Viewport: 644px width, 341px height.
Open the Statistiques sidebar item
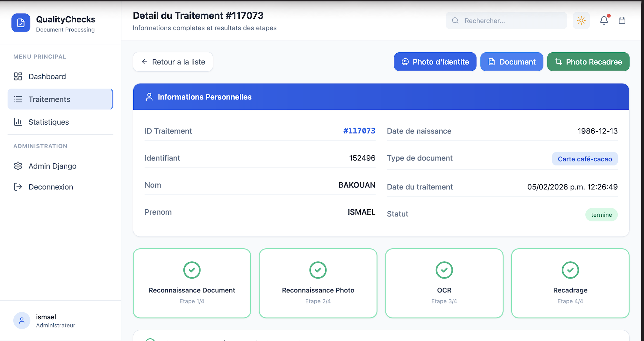coord(49,122)
